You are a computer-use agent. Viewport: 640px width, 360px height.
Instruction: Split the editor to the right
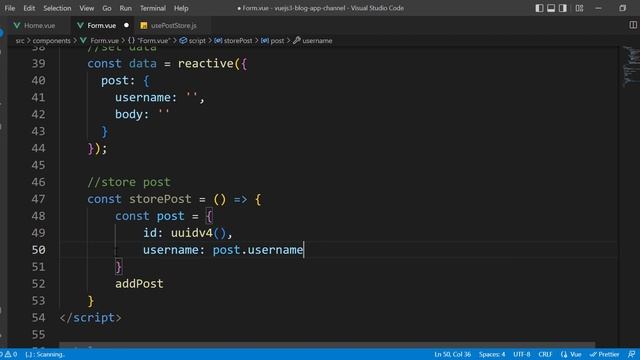pyautogui.click(x=633, y=25)
